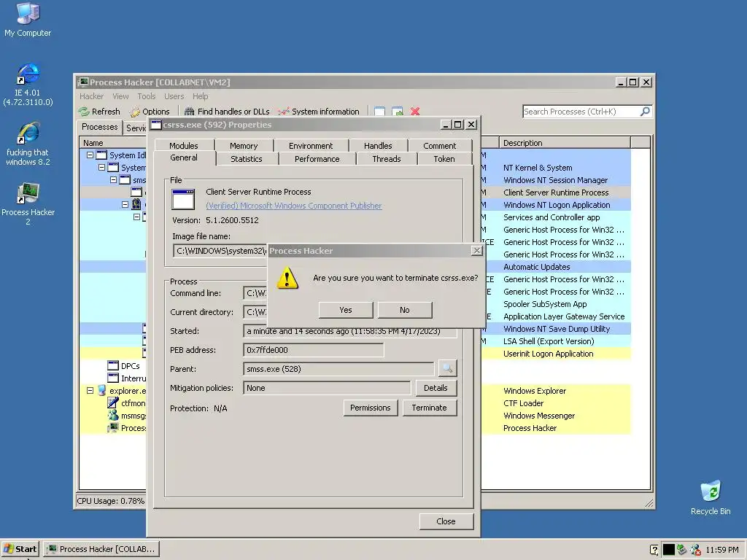Image resolution: width=747 pixels, height=560 pixels.
Task: Cancel termination with No
Action: [x=404, y=310]
